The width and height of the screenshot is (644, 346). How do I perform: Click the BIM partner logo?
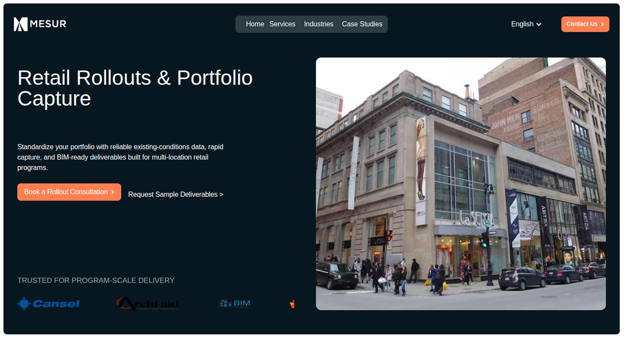[x=234, y=303]
